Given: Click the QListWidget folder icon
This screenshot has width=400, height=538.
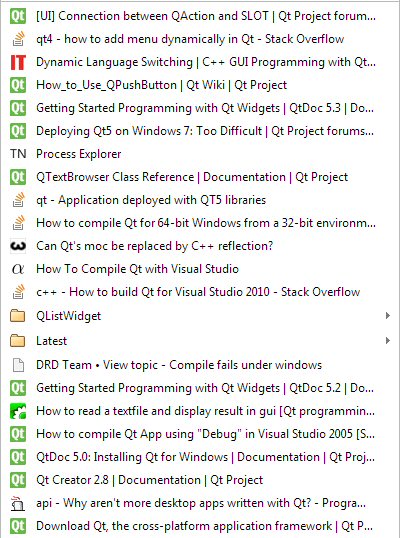Looking at the screenshot, I should (x=18, y=316).
